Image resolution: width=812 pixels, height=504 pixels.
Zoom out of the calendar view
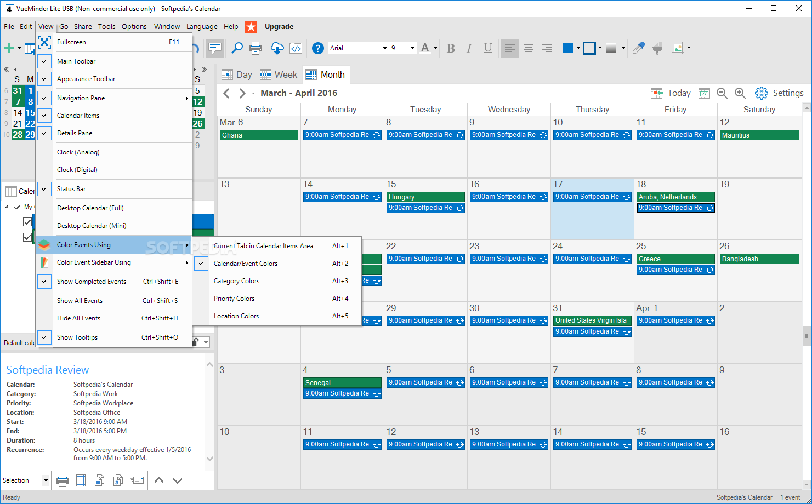pyautogui.click(x=722, y=93)
